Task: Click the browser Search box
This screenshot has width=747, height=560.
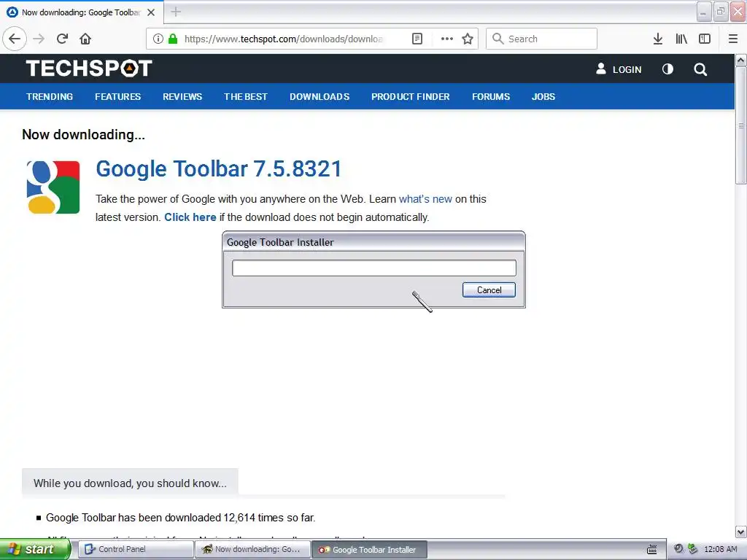Action: [x=542, y=39]
